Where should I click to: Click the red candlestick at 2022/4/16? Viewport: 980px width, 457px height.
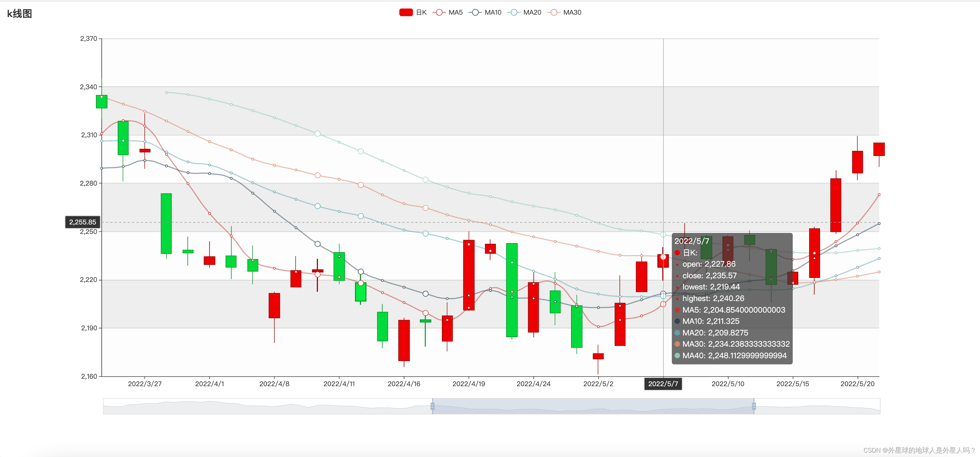point(404,340)
